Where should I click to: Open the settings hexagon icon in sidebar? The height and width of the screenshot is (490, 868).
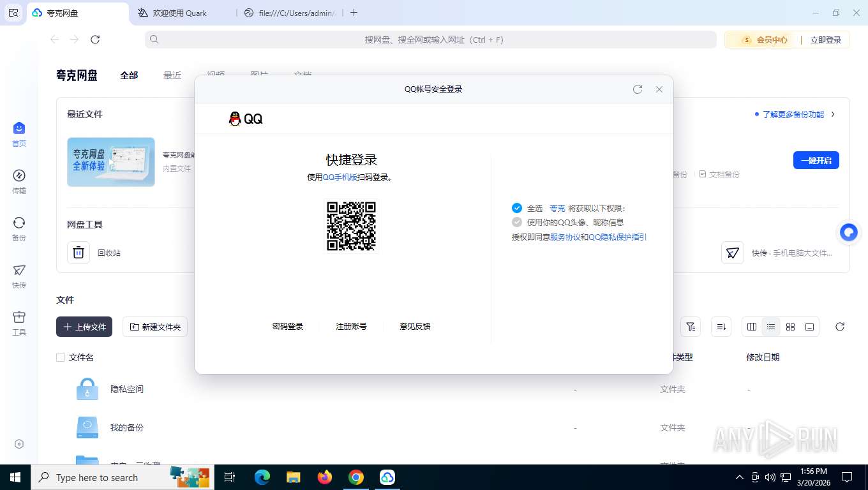click(x=19, y=444)
